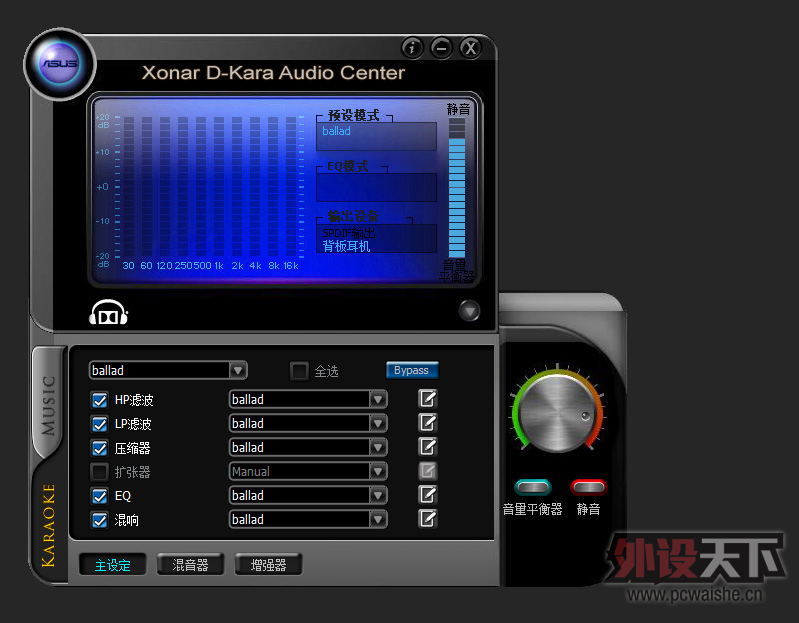The image size is (799, 623).
Task: Select the KARAOKE side tab
Action: click(48, 525)
